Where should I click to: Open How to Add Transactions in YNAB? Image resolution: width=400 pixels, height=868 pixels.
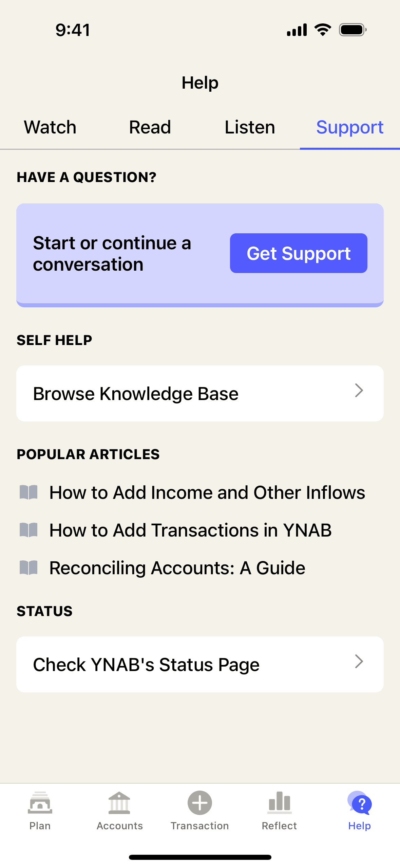pos(190,530)
